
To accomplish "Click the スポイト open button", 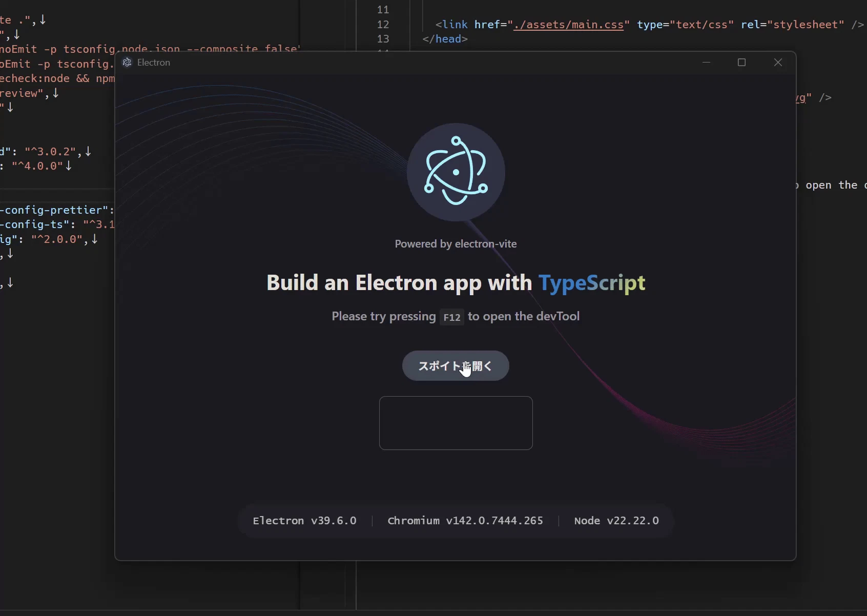I will [x=456, y=366].
